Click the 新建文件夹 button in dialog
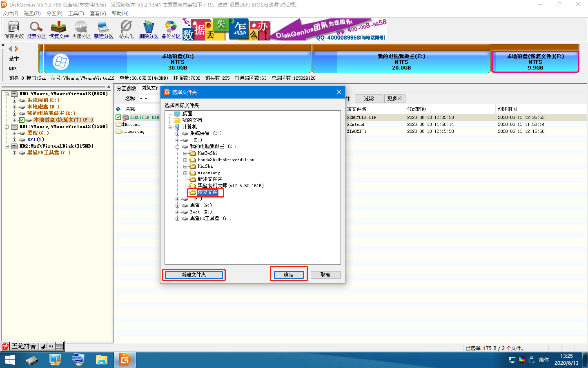 194,275
